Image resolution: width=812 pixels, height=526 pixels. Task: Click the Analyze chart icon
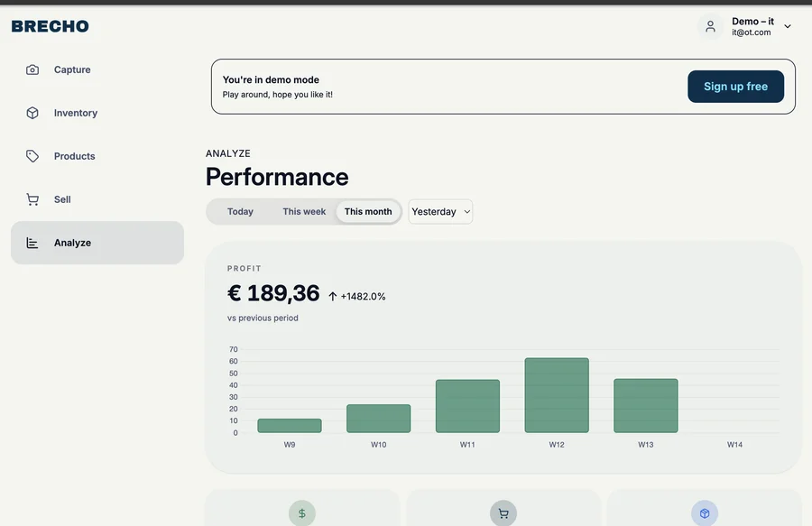click(32, 242)
